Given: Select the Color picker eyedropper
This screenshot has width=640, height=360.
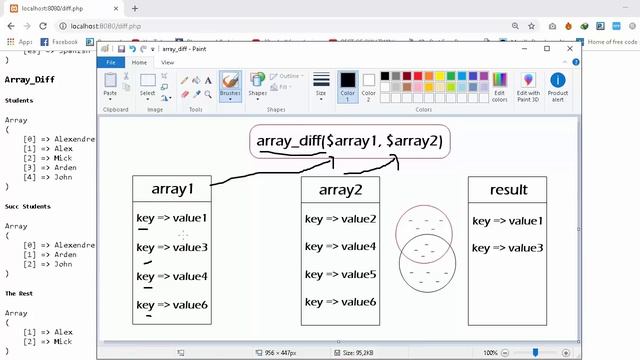Looking at the screenshot, I should pos(196,94).
